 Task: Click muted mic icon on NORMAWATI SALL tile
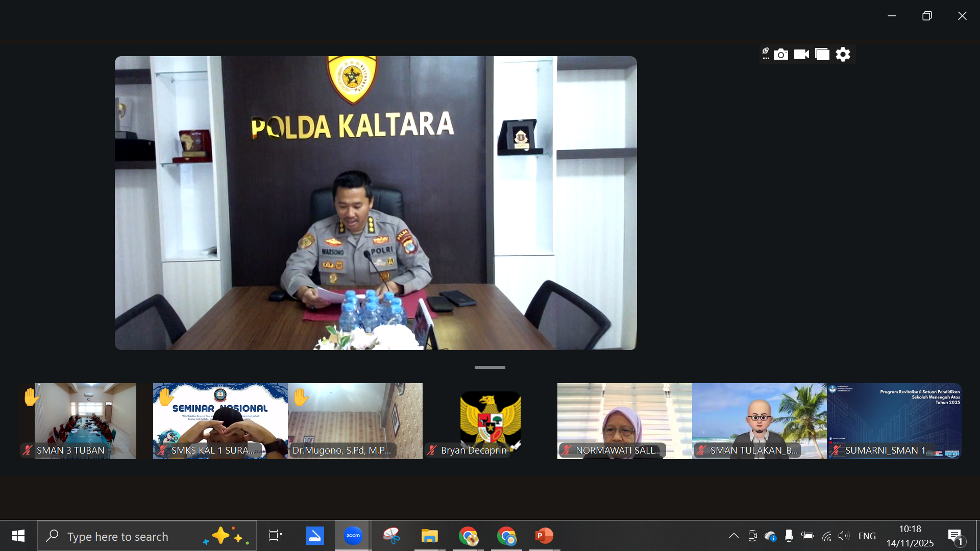(x=567, y=450)
